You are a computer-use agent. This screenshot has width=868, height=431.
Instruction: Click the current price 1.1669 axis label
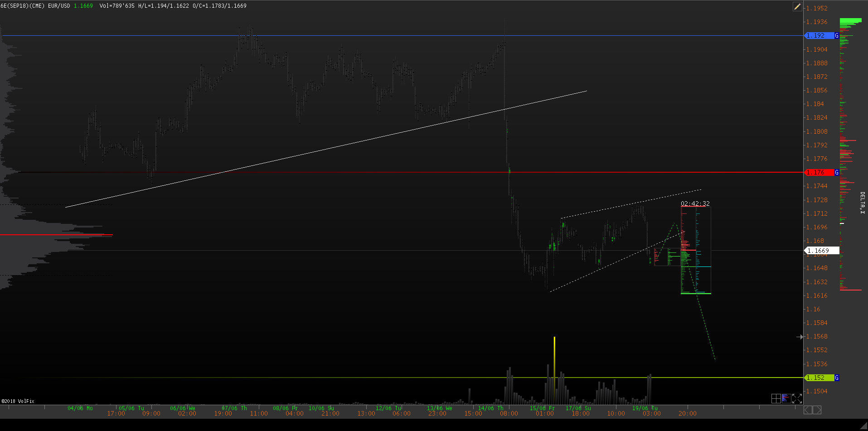821,251
